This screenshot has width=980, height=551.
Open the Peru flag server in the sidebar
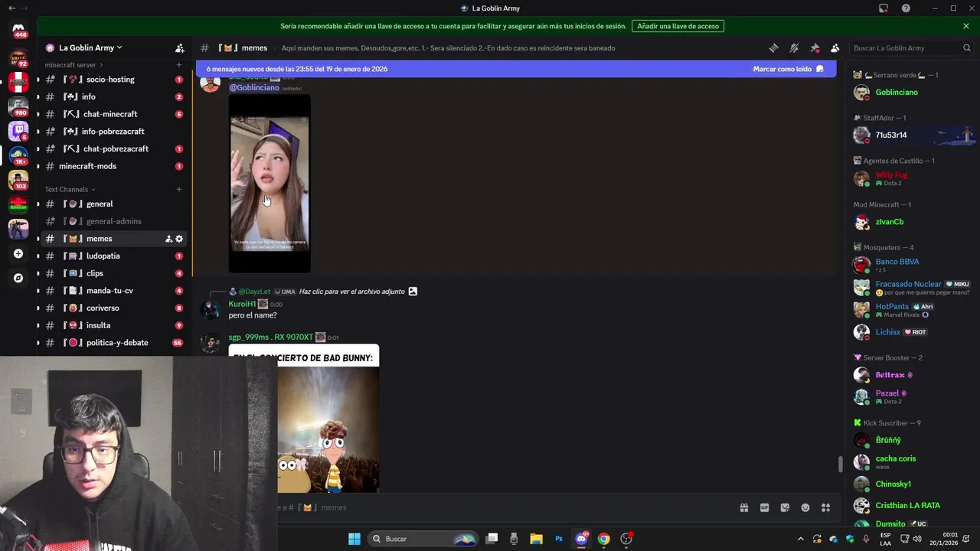18,82
